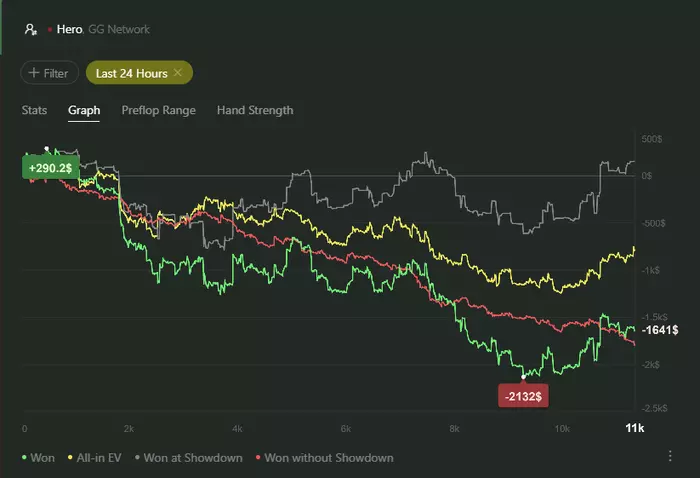Click the red dot next to Hero

(50, 30)
